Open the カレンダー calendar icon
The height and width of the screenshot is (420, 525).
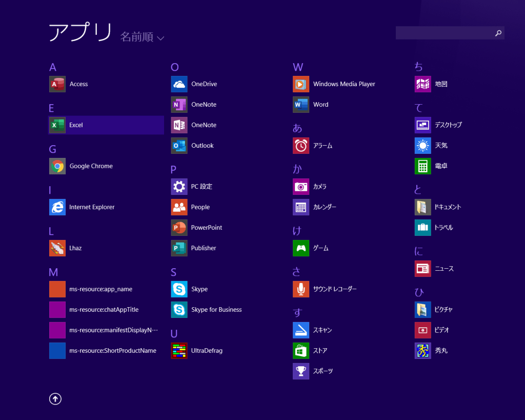(301, 207)
